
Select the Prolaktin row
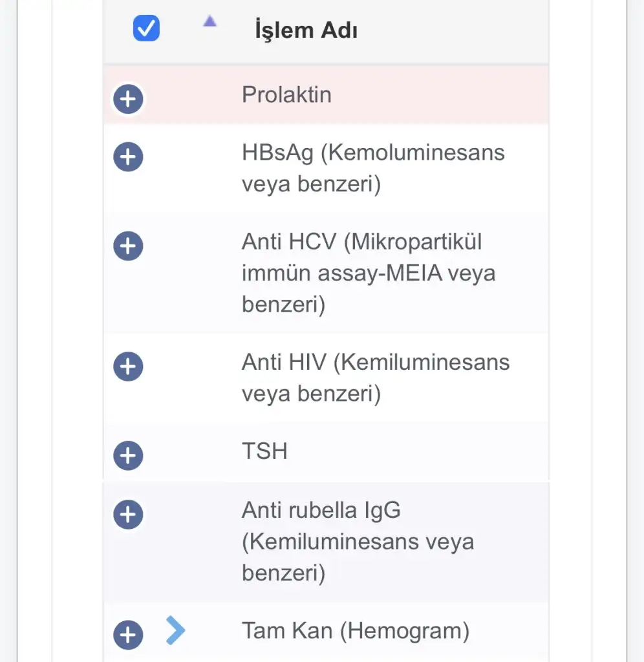click(286, 94)
